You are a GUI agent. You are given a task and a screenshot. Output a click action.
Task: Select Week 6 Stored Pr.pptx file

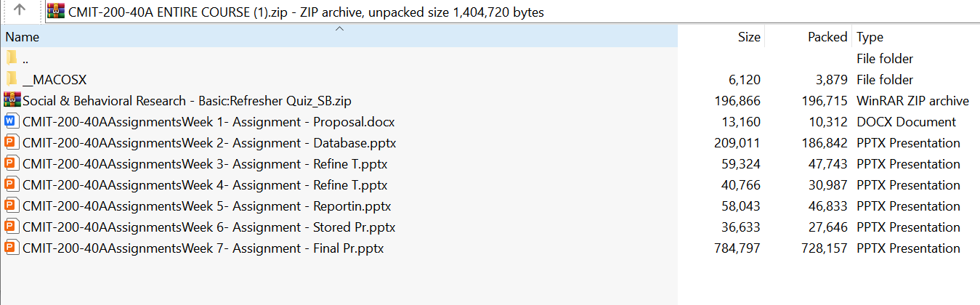click(x=208, y=227)
